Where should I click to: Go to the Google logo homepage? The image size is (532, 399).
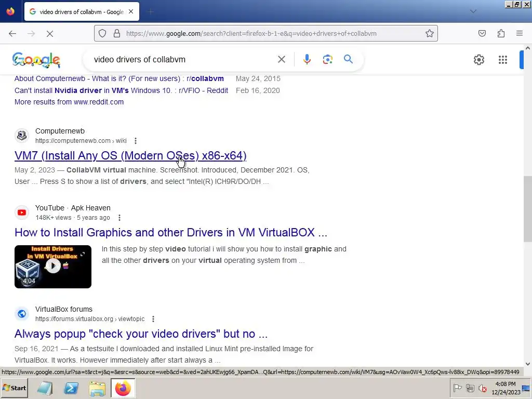[36, 60]
